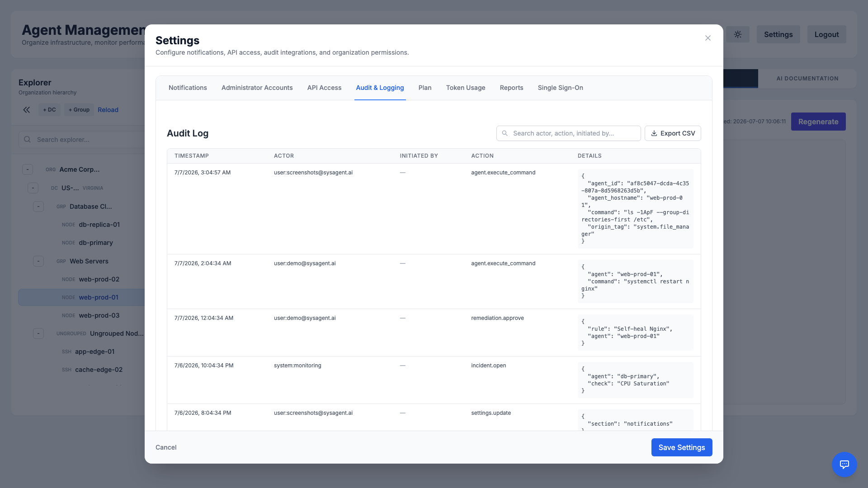Add a datacenter with + DC button
The height and width of the screenshot is (488, 868).
coord(49,110)
